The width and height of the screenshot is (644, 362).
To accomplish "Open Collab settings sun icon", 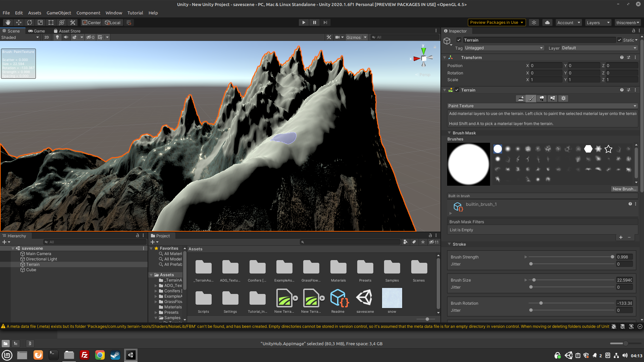I will click(x=534, y=22).
